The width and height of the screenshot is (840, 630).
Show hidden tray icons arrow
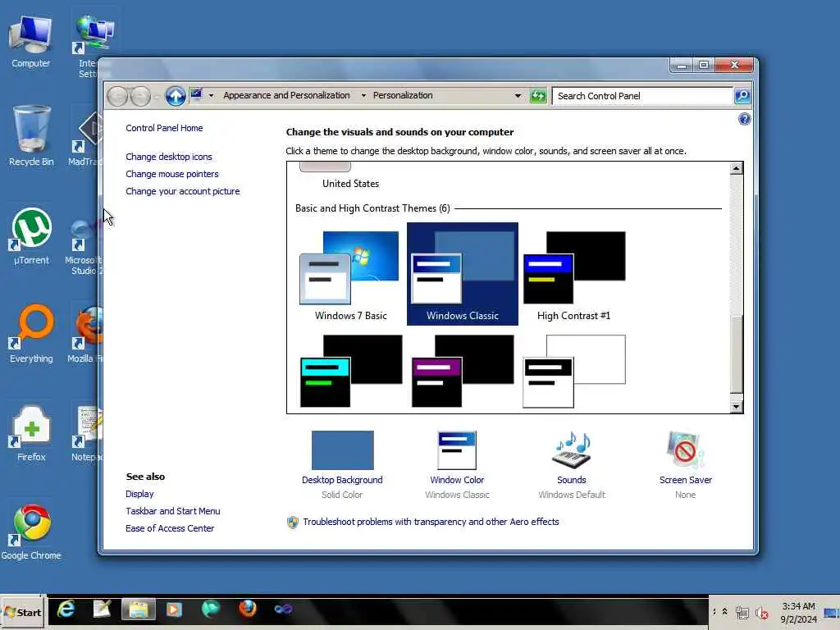724,611
